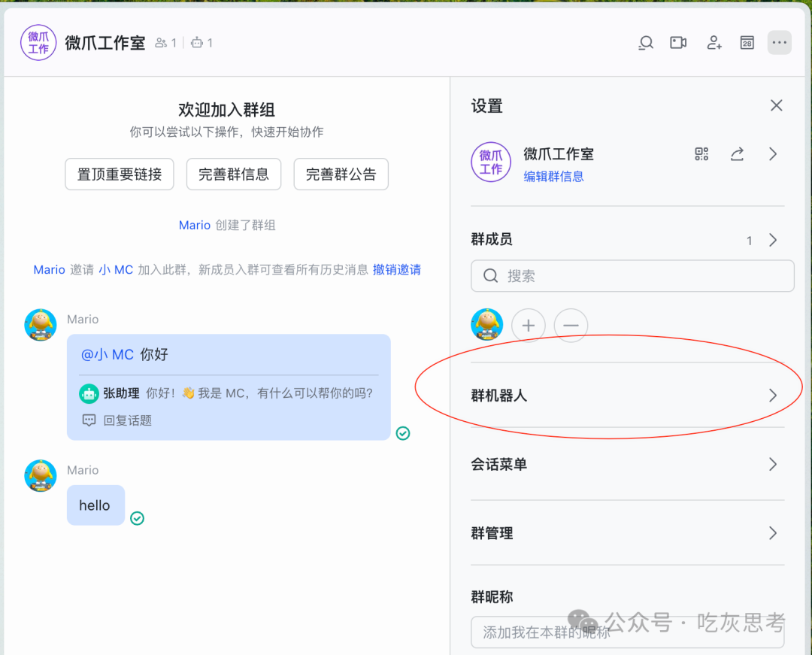Remove a member with the minus icon

pyautogui.click(x=571, y=325)
